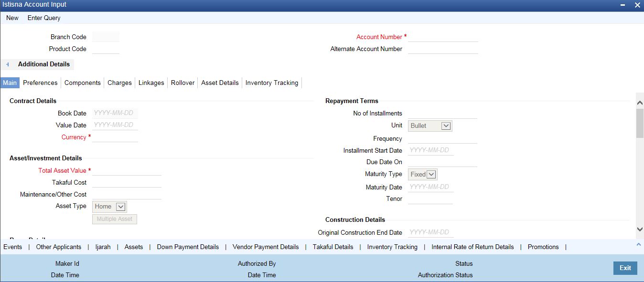644x282 pixels.
Task: Open the Asset Details tab
Action: click(220, 83)
